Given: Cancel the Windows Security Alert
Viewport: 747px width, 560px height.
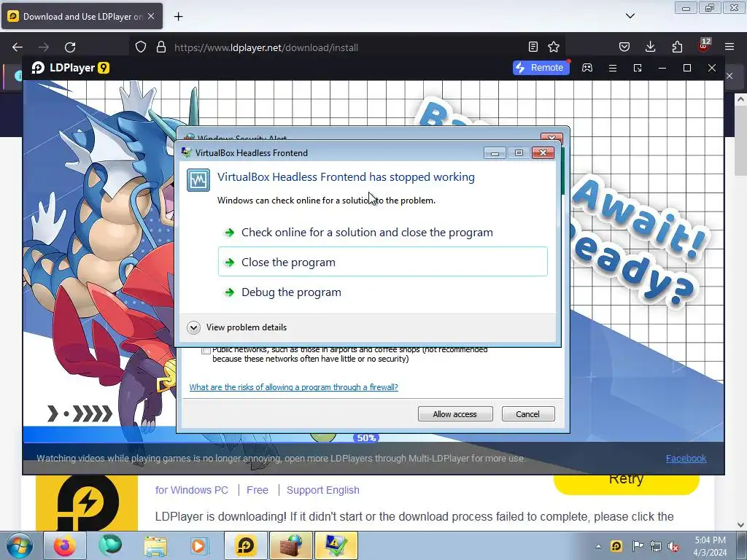Looking at the screenshot, I should pyautogui.click(x=528, y=414).
